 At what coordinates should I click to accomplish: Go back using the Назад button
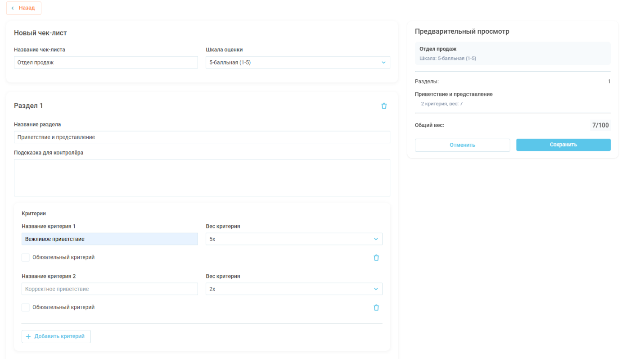click(x=23, y=8)
